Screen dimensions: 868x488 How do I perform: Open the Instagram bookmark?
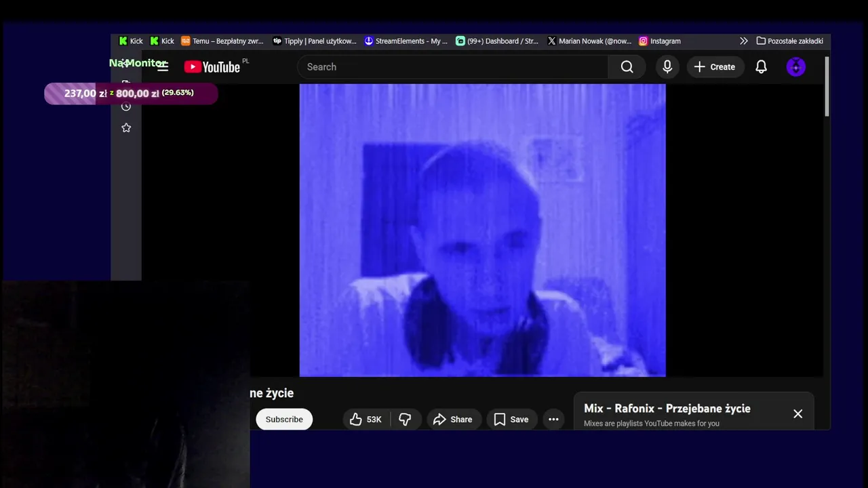[660, 41]
